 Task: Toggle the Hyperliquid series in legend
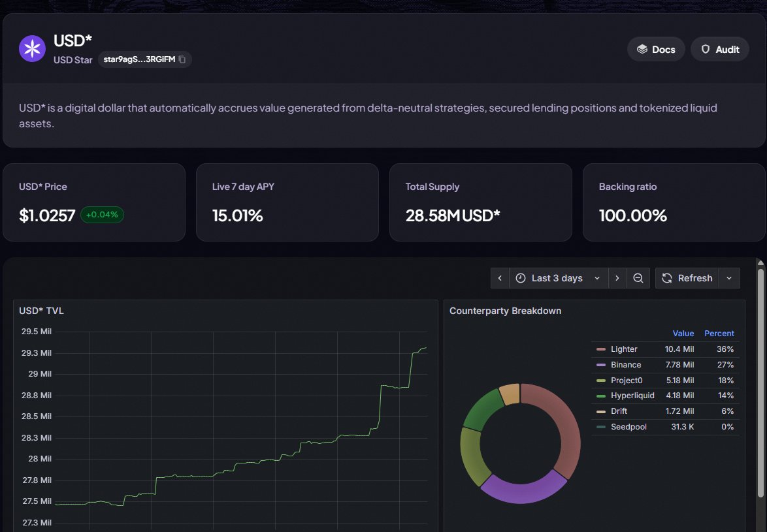tap(632, 395)
